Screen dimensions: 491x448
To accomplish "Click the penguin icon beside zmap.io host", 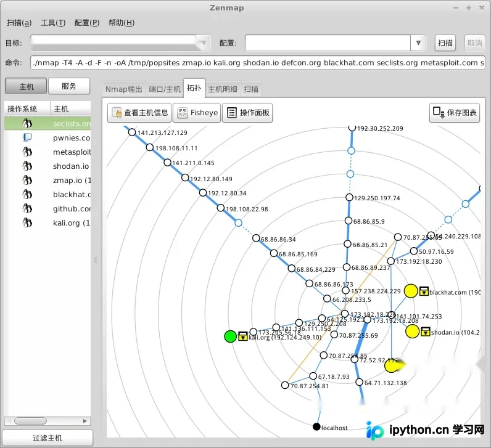I will (27, 180).
